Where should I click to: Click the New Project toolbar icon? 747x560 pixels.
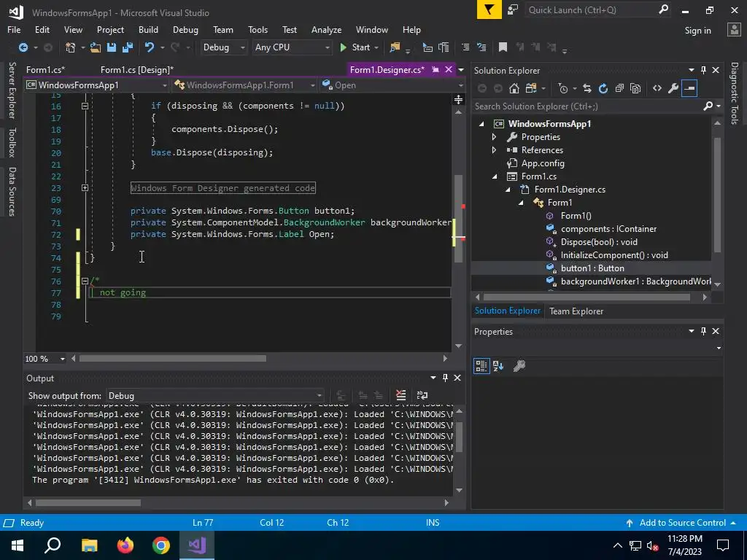tap(71, 47)
